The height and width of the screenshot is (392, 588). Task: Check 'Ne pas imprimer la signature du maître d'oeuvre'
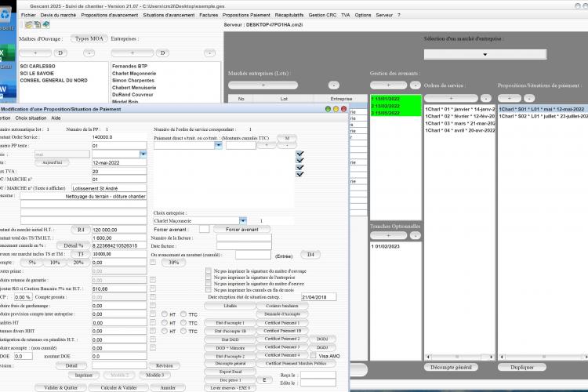click(x=209, y=284)
